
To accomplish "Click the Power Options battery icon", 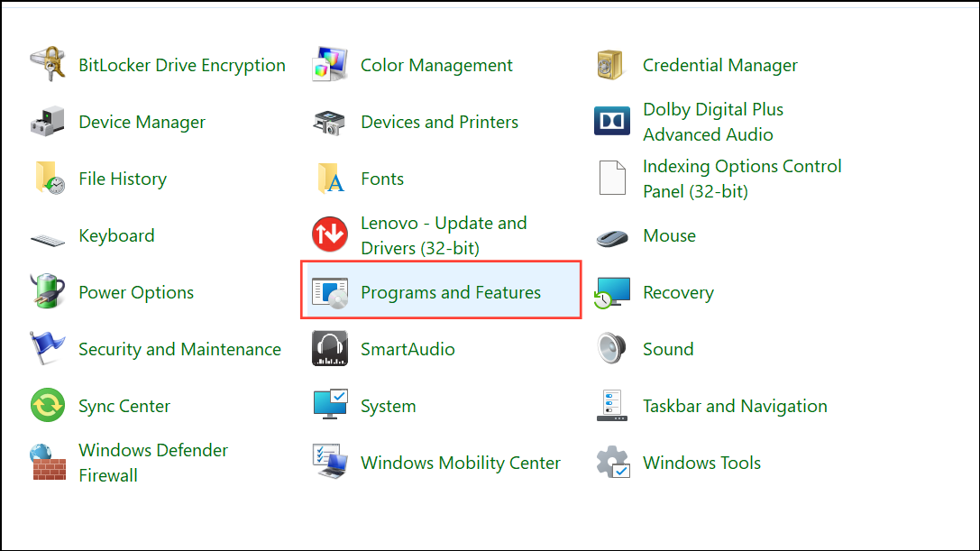I will (47, 292).
